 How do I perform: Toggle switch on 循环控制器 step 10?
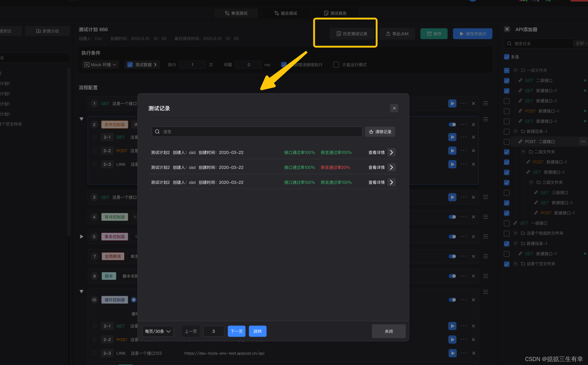pos(452,300)
